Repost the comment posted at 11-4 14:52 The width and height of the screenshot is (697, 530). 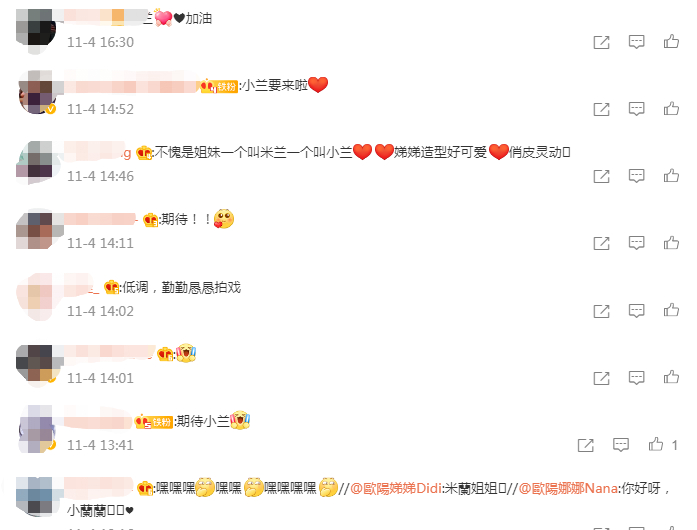[x=601, y=109]
